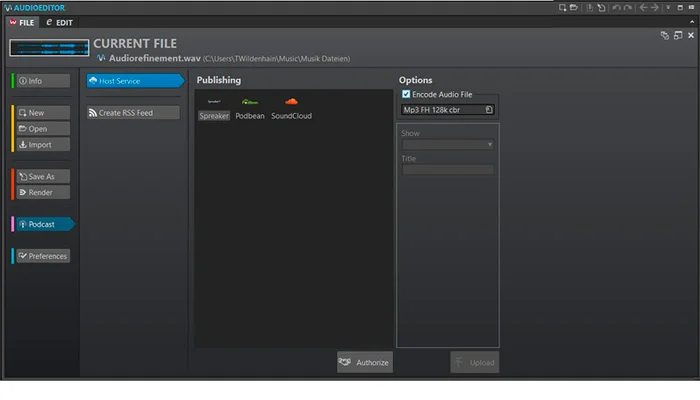Screen dimensions: 700x400
Task: Click the redo arrow in top toolbar
Action: pos(628,8)
